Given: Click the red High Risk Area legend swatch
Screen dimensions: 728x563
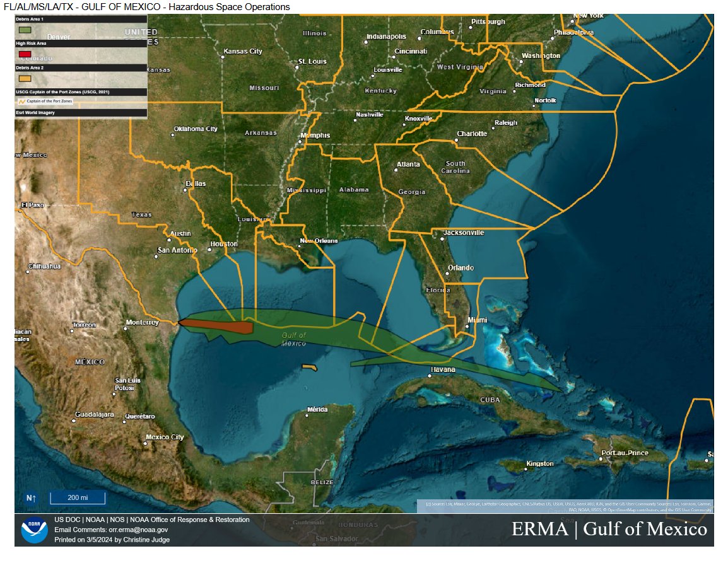Looking at the screenshot, I should [x=25, y=54].
